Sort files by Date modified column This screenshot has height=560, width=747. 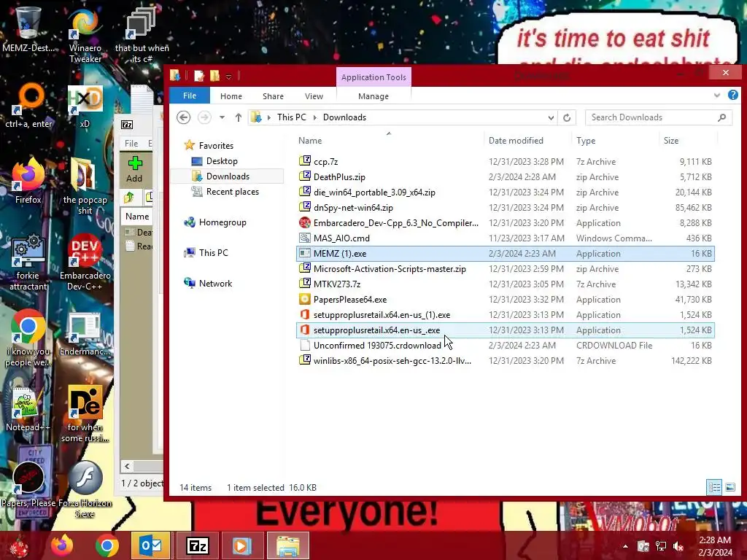pyautogui.click(x=527, y=141)
